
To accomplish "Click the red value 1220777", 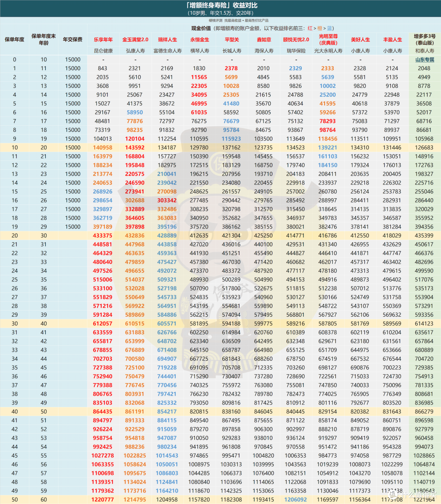I will (102, 500).
